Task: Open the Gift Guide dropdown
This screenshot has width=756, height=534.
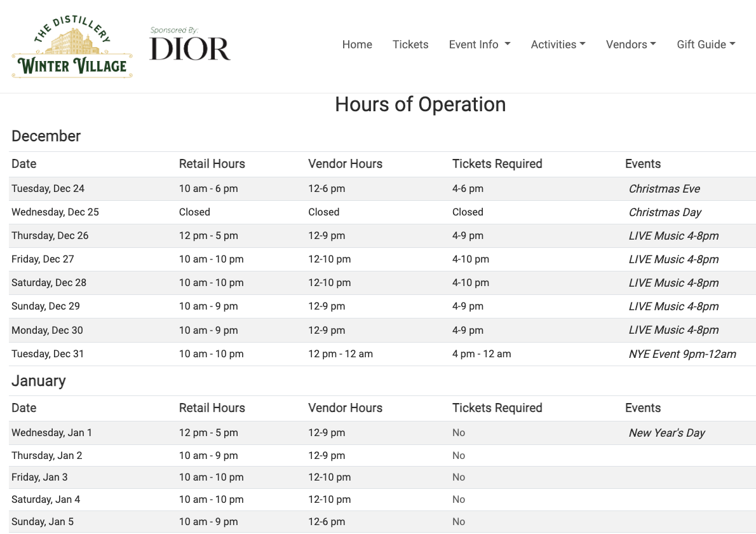Action: [706, 44]
